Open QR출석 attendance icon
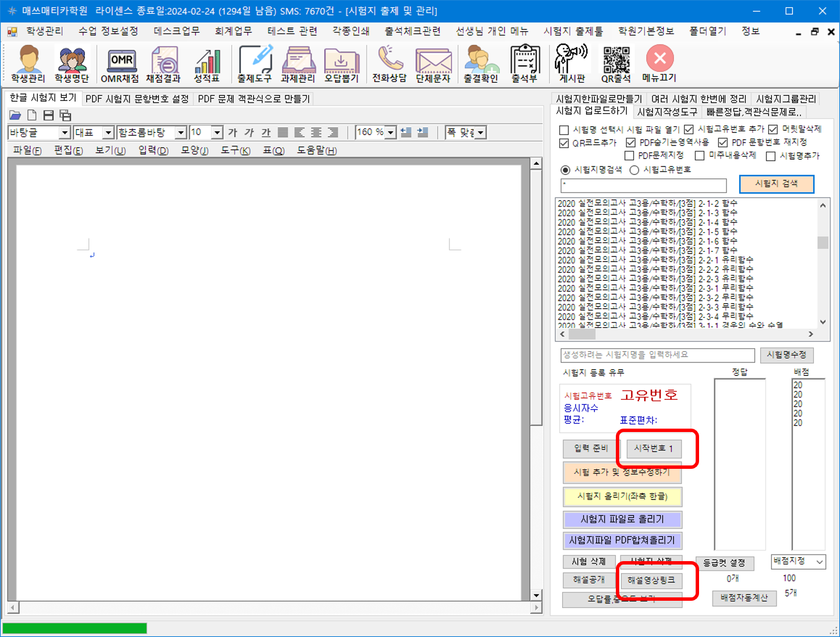Viewport: 840px width, 637px height. [x=616, y=64]
